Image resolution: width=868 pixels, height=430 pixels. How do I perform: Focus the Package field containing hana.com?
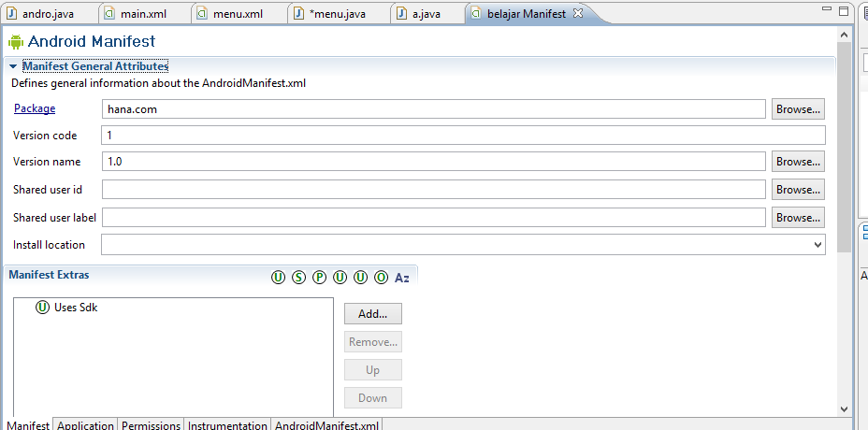pos(433,109)
